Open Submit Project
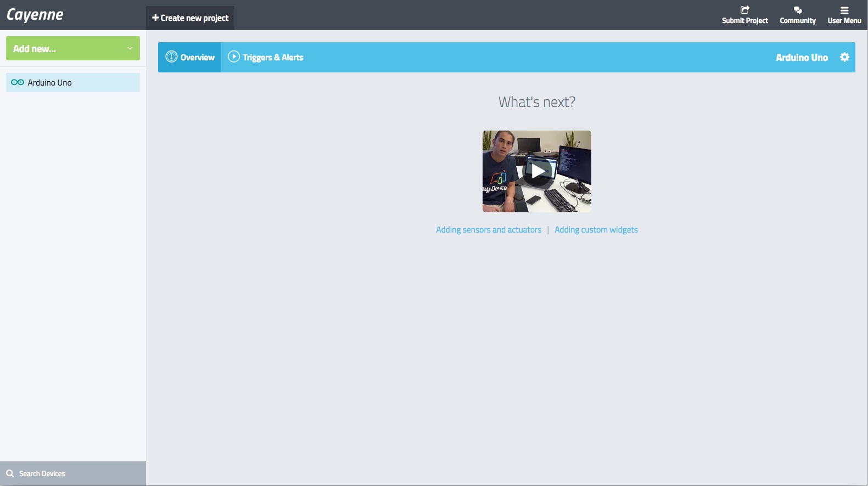Image resolution: width=868 pixels, height=486 pixels. (x=744, y=15)
